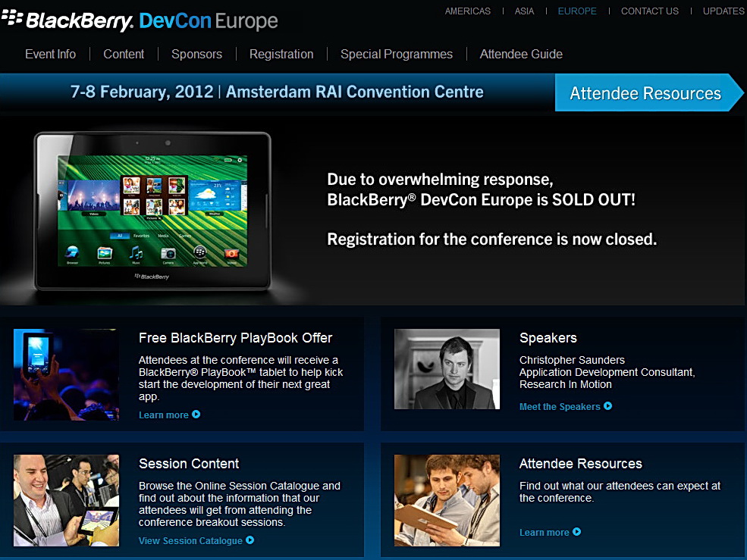Click the Session Content attendees photo

point(66,500)
